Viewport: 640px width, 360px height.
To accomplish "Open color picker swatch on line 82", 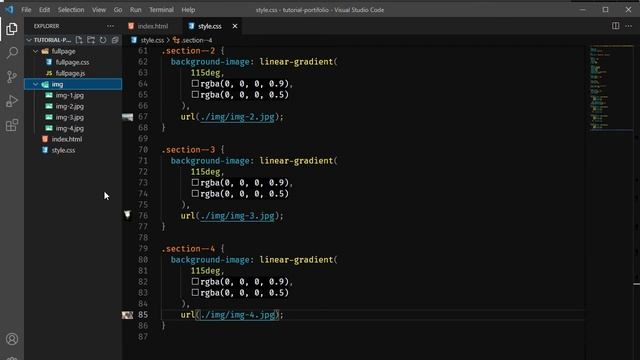I will pos(195,282).
